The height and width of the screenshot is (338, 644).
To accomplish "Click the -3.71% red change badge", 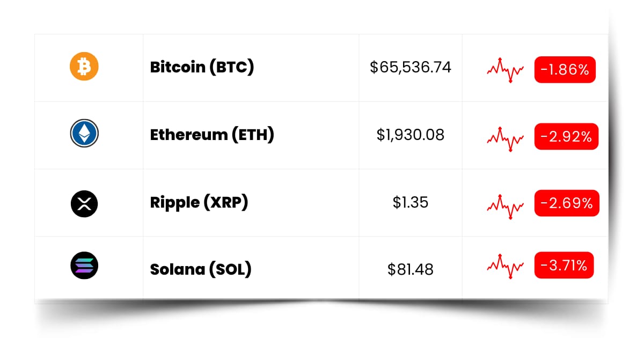I will pyautogui.click(x=564, y=265).
